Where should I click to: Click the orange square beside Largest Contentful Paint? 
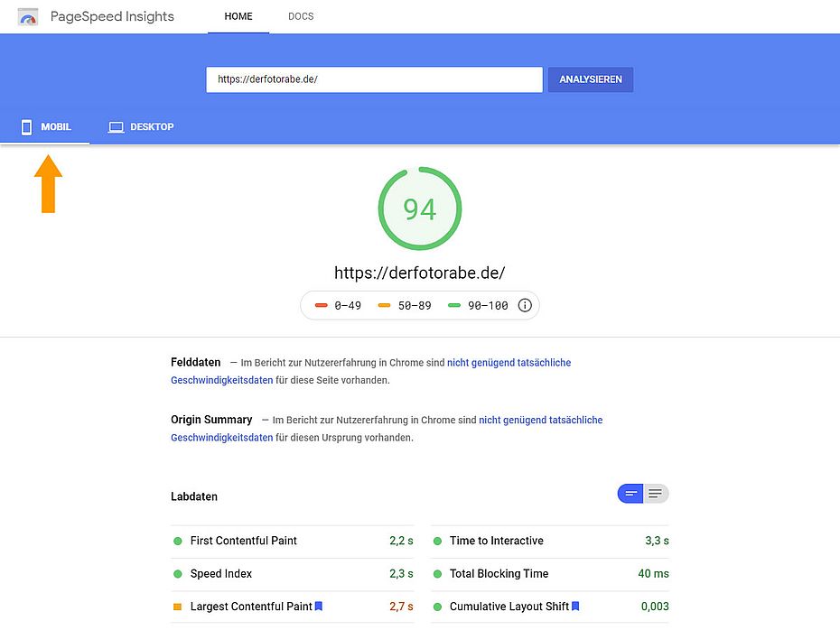tap(177, 606)
